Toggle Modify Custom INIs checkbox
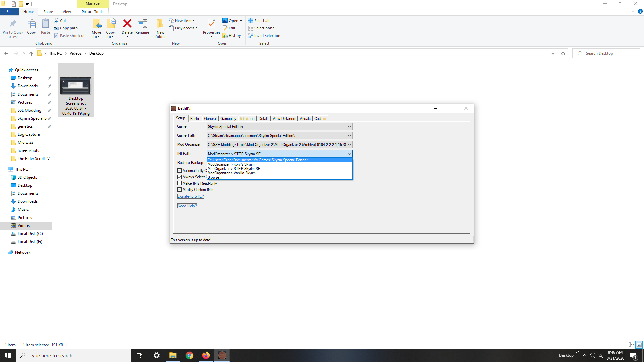The image size is (644, 362). (180, 190)
